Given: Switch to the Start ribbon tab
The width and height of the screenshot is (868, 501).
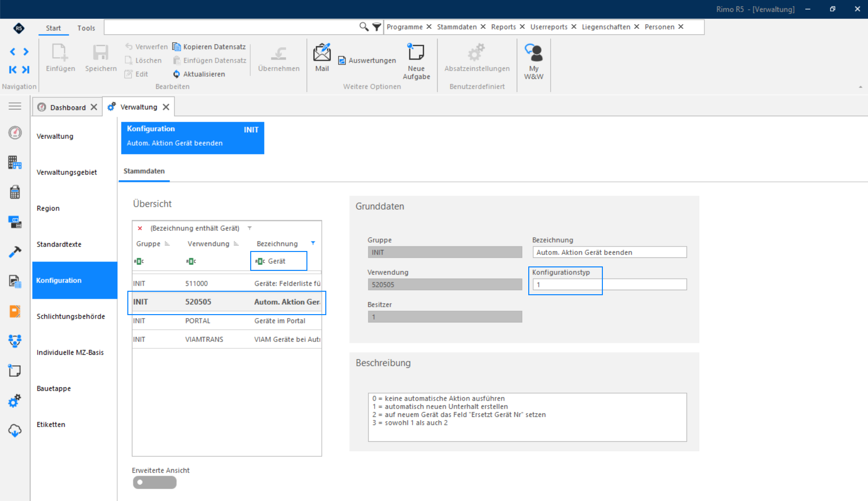Looking at the screenshot, I should [x=53, y=28].
